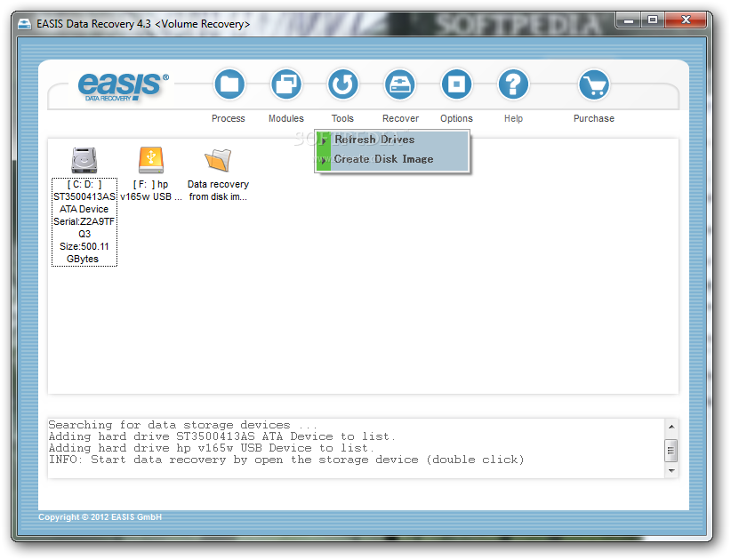
Task: Click ST3500413AS ATA Device drive label
Action: (x=84, y=221)
